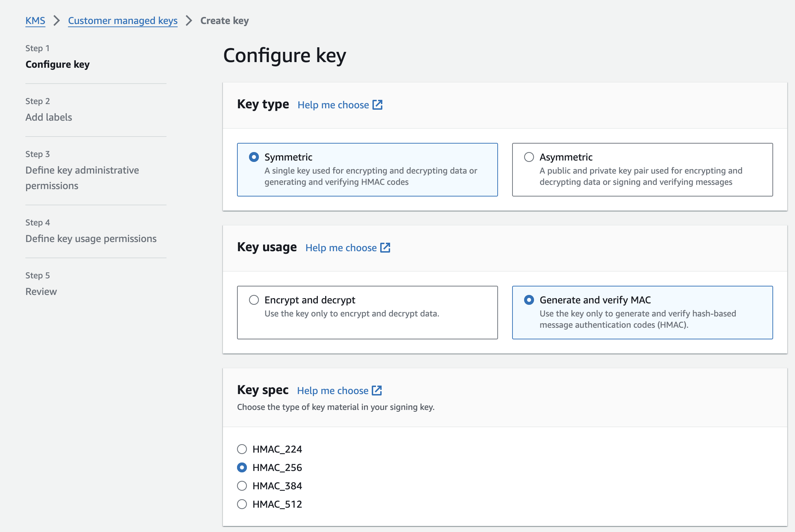Select HMAC_256 key spec
This screenshot has height=532, width=795.
pos(242,467)
